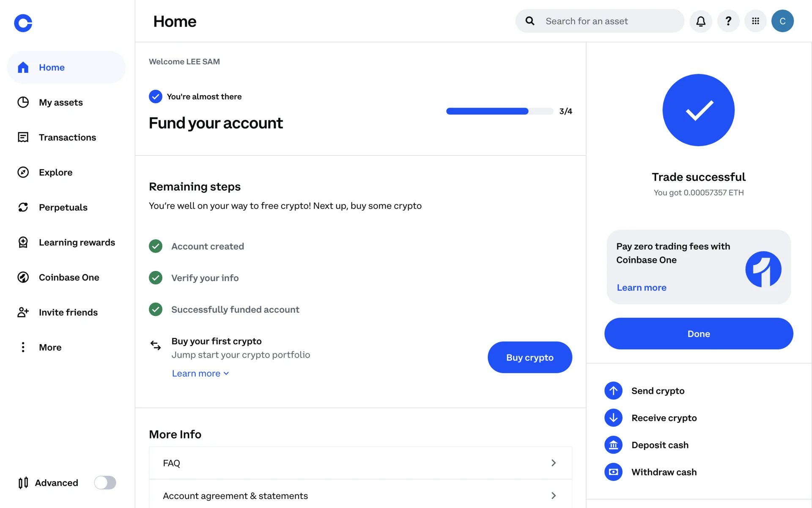
Task: Open Learning rewards in sidebar
Action: (x=77, y=243)
